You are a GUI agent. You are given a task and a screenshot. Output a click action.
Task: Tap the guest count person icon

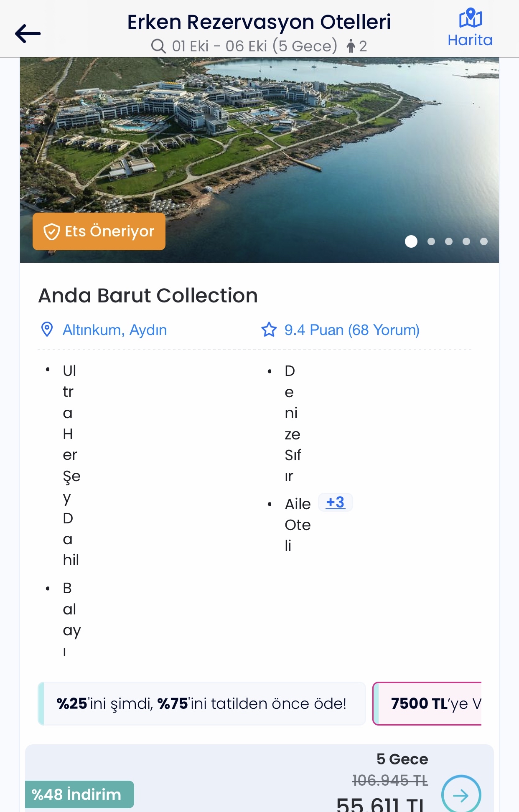pos(351,46)
